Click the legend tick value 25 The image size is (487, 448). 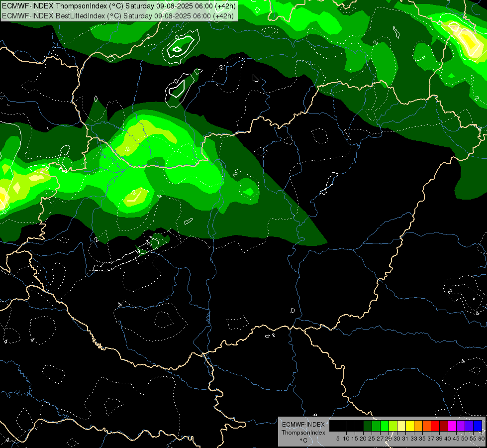tap(372, 439)
